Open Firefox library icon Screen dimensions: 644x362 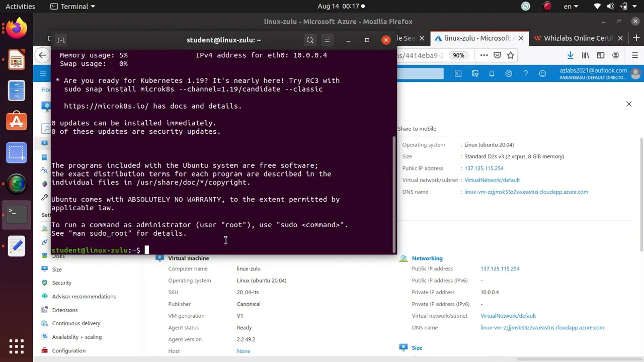[x=586, y=55]
